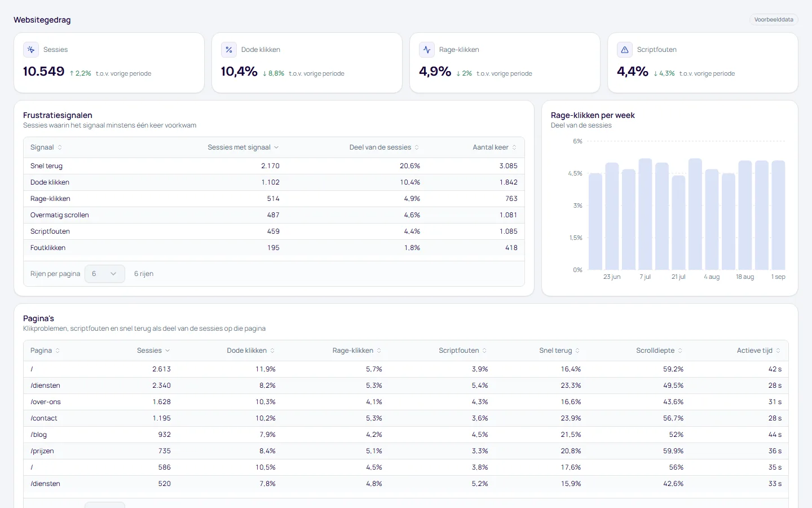Select the Snel terug signal row
Image resolution: width=812 pixels, height=508 pixels.
point(274,166)
